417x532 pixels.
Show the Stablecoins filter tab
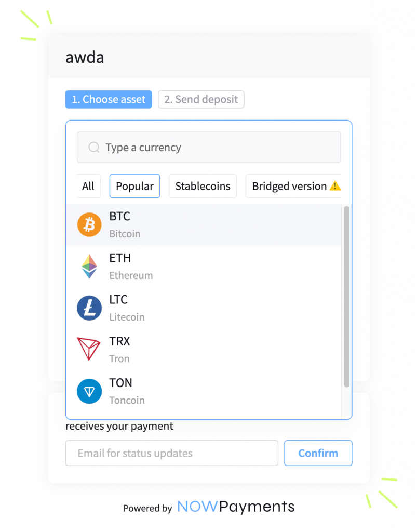[203, 186]
